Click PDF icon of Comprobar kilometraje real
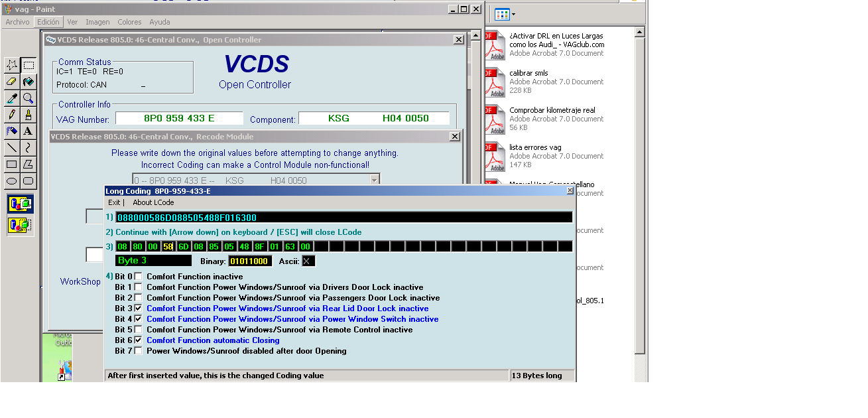Viewport: 868px width, 418px height. (x=495, y=119)
